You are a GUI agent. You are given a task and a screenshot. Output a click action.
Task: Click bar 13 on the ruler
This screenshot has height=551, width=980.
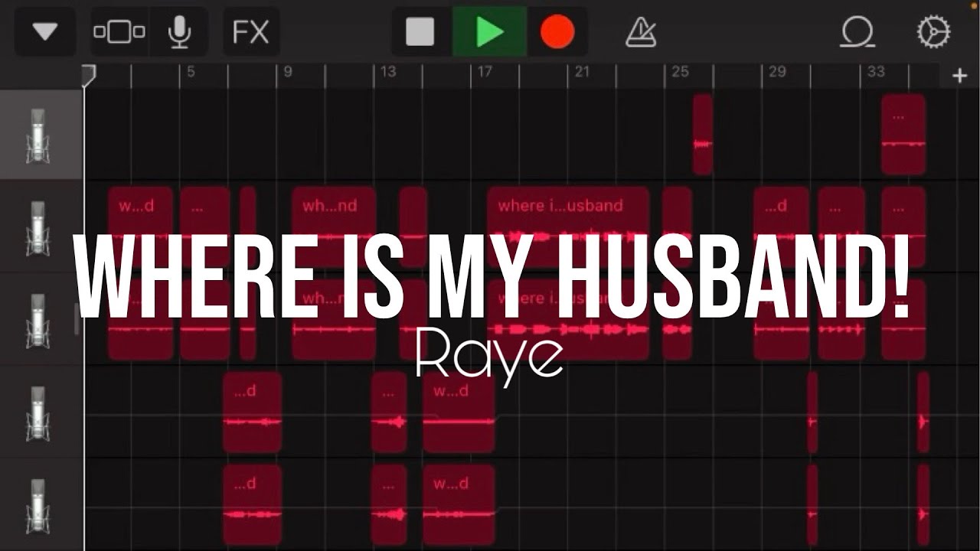[x=388, y=72]
